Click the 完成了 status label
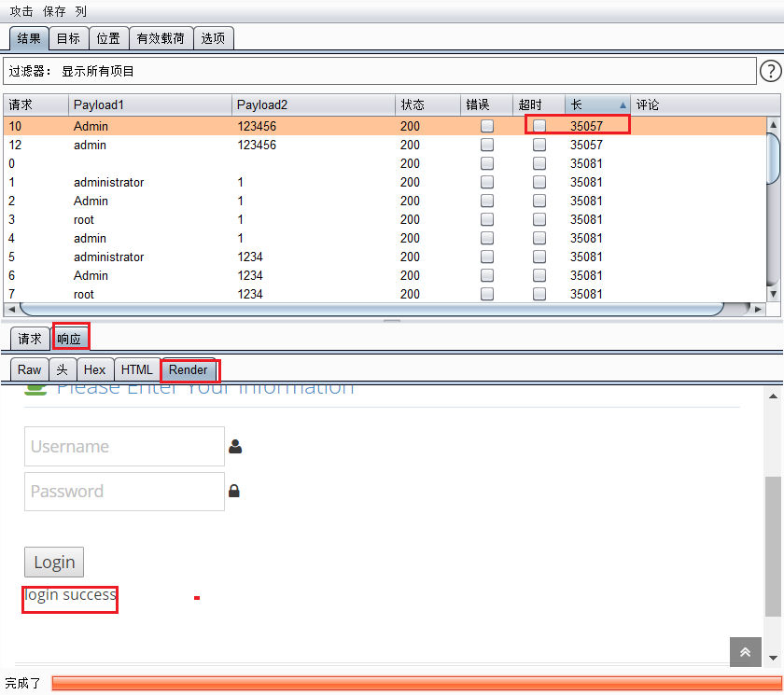 click(x=22, y=683)
